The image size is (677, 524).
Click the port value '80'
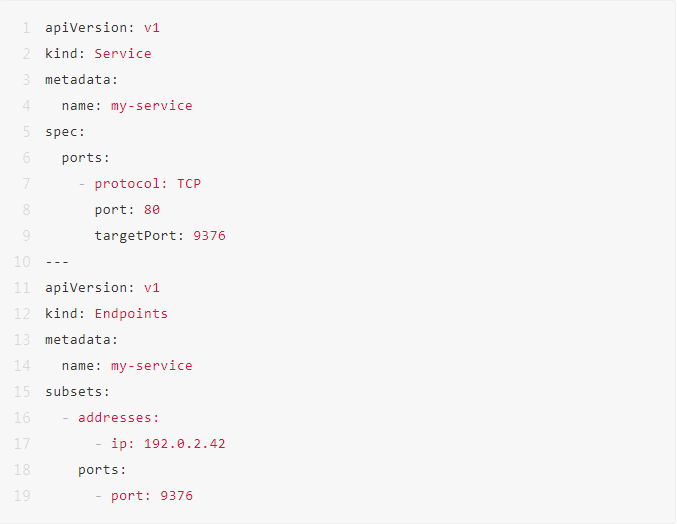[151, 209]
